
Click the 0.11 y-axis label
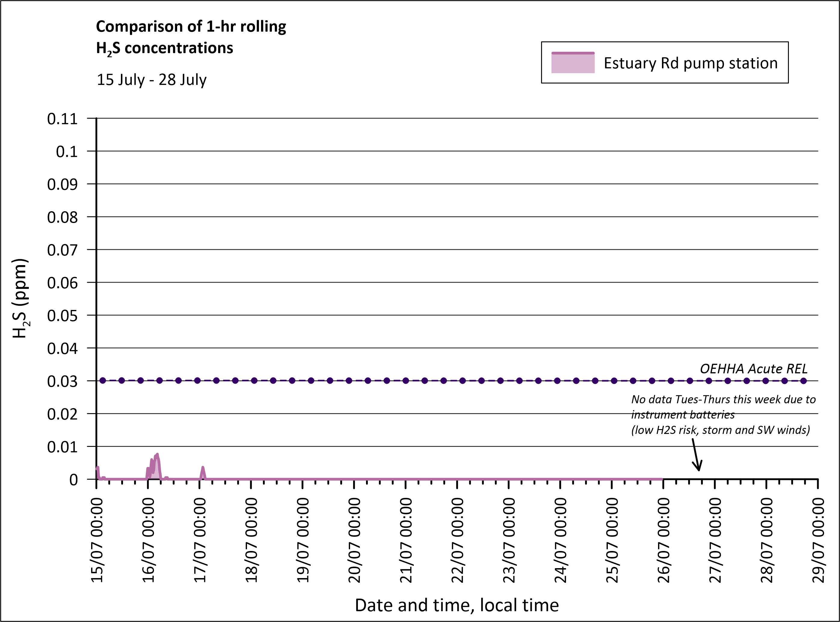[62, 119]
